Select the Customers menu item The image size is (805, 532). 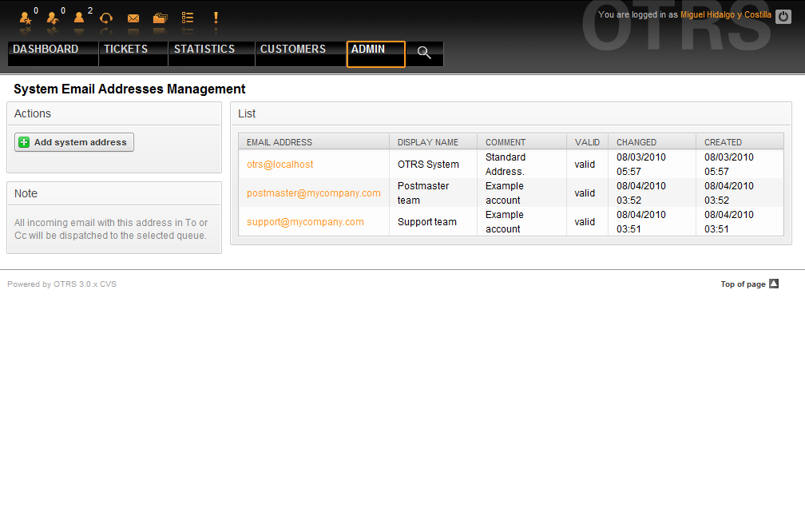pyautogui.click(x=293, y=50)
